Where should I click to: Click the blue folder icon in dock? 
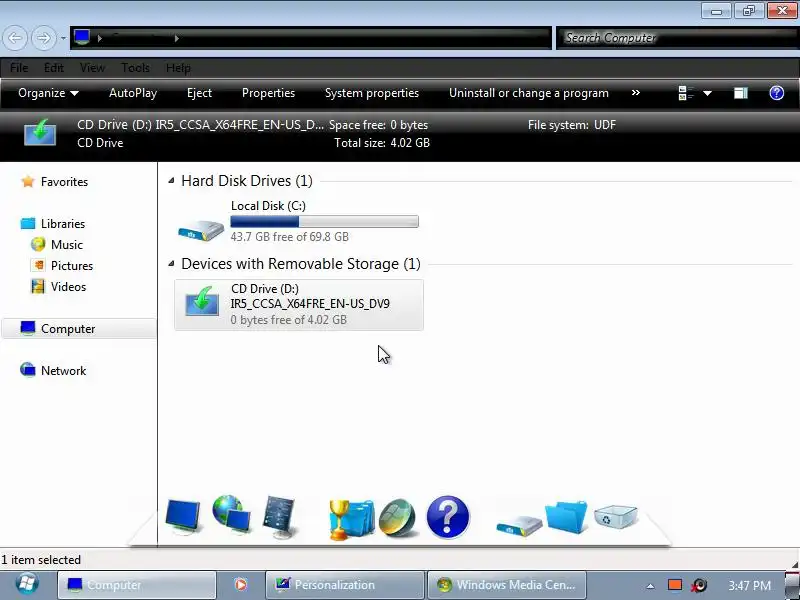pyautogui.click(x=566, y=517)
